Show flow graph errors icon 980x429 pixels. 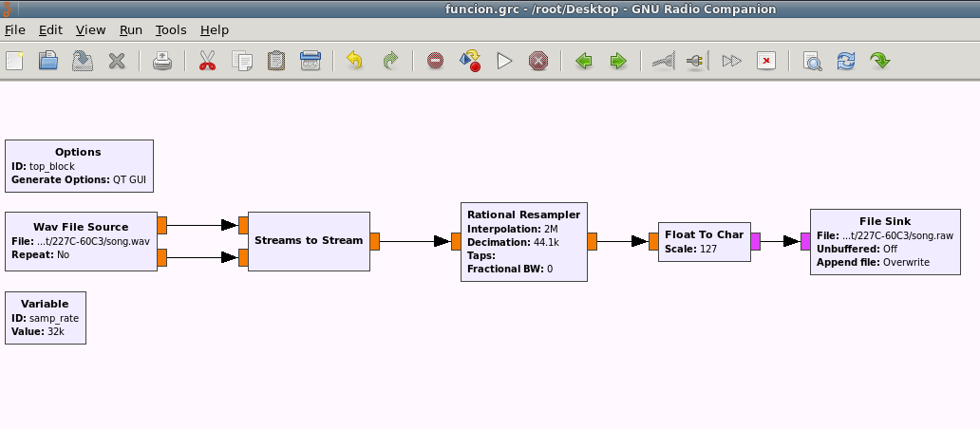point(436,61)
